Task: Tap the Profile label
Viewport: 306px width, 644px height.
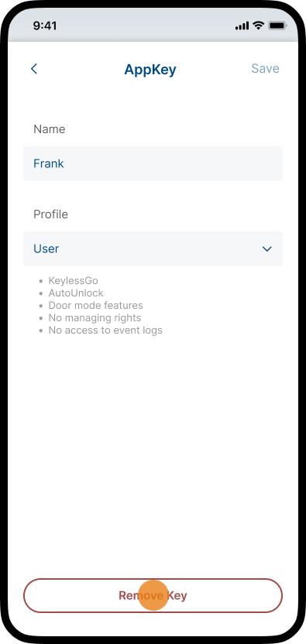Action: pos(50,214)
